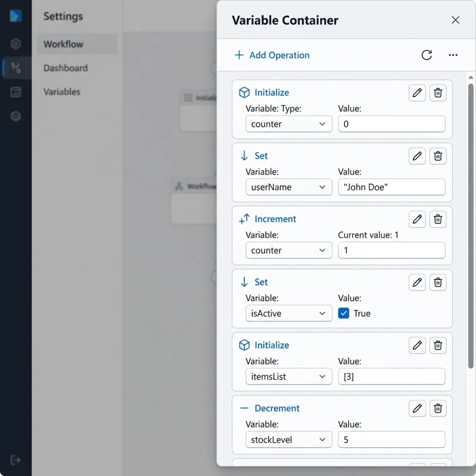Image resolution: width=476 pixels, height=476 pixels.
Task: Click the "John Doe" value field
Action: (x=392, y=187)
